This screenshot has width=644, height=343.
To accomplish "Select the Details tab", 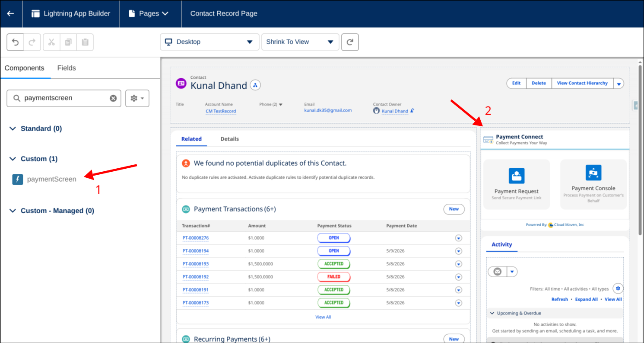I will (x=229, y=139).
